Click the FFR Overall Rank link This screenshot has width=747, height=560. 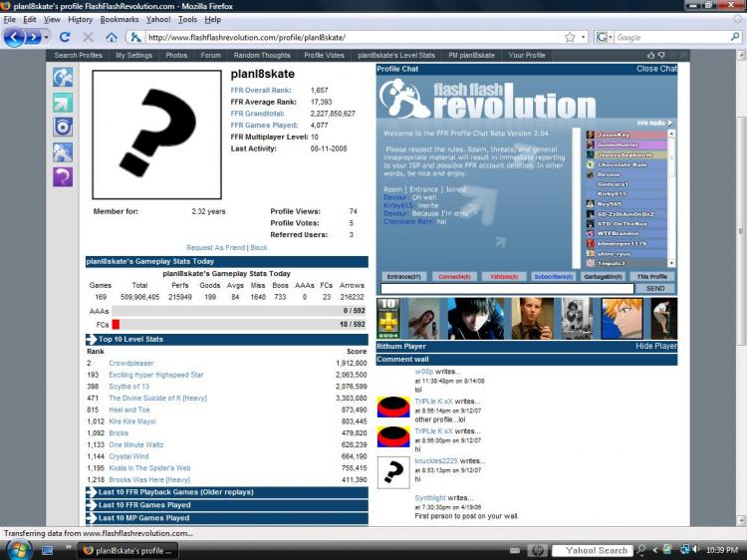tap(260, 90)
